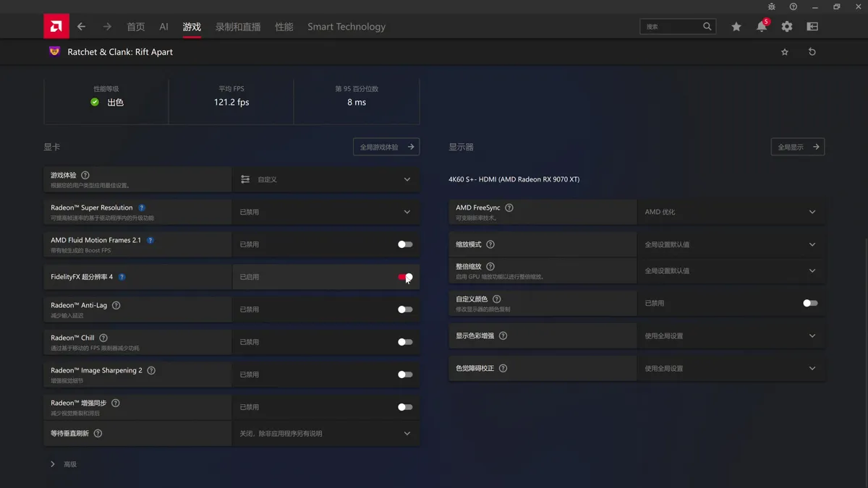This screenshot has height=488, width=868.
Task: Open help question mark in title bar
Action: (x=793, y=7)
